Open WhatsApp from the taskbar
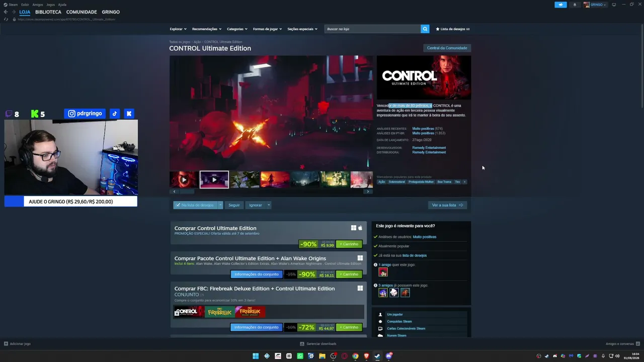644x362 pixels. (x=300, y=356)
